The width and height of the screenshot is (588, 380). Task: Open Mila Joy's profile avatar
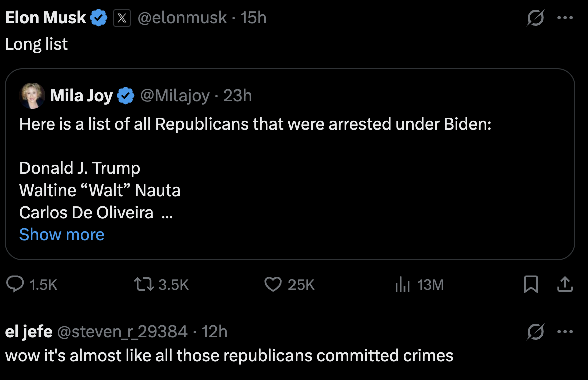[32, 95]
